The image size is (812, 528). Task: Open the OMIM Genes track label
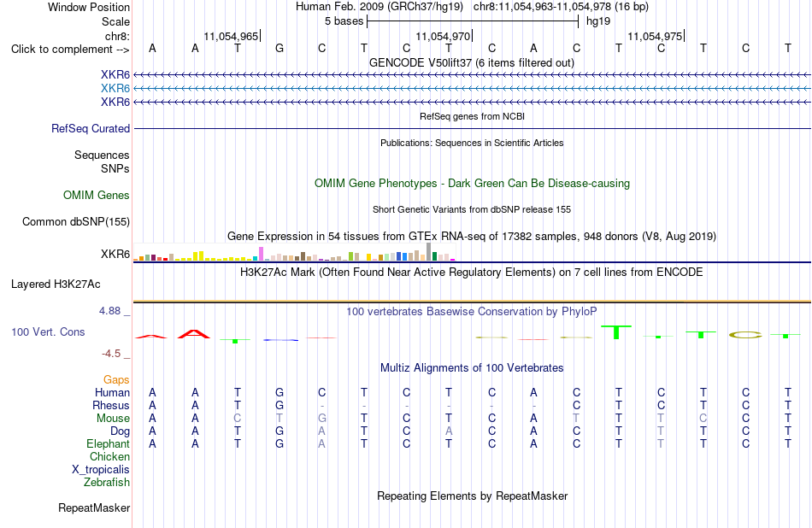(97, 195)
